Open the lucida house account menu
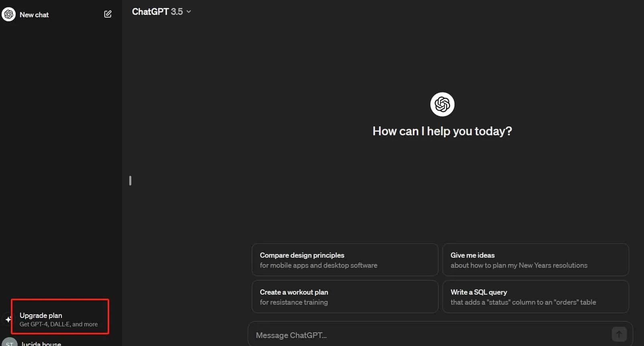The height and width of the screenshot is (346, 644). tap(41, 343)
